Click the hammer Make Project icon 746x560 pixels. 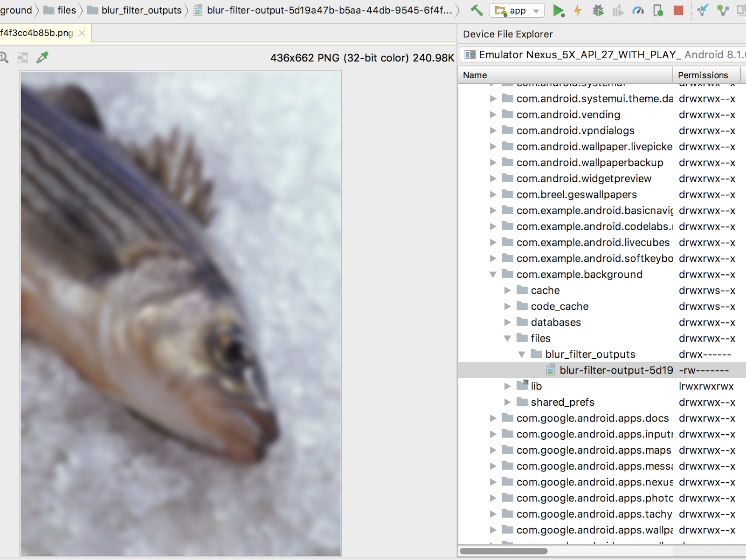pyautogui.click(x=477, y=10)
